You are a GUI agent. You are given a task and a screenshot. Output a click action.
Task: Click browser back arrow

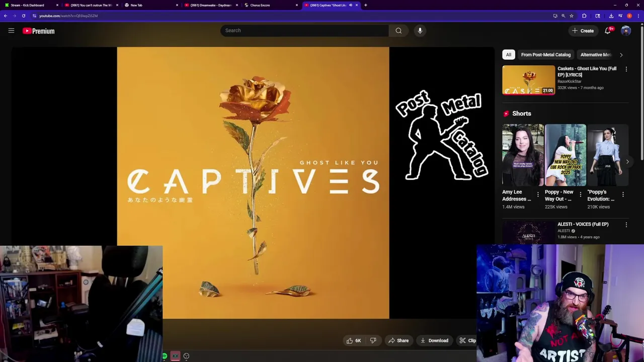coord(6,16)
